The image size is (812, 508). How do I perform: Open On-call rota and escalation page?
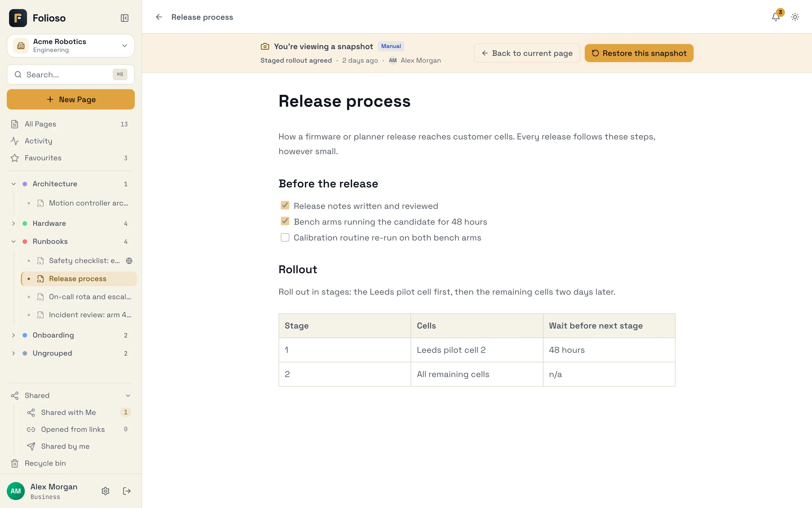[x=79, y=297]
